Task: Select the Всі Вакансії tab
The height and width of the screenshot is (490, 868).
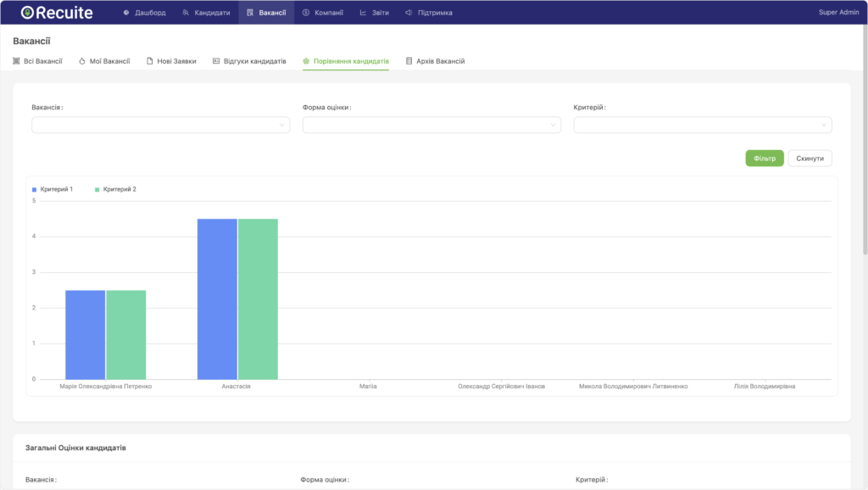Action: tap(38, 61)
